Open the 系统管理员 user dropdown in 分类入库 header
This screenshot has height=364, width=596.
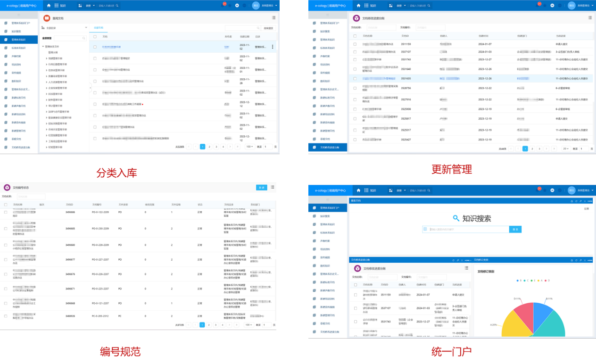(268, 6)
